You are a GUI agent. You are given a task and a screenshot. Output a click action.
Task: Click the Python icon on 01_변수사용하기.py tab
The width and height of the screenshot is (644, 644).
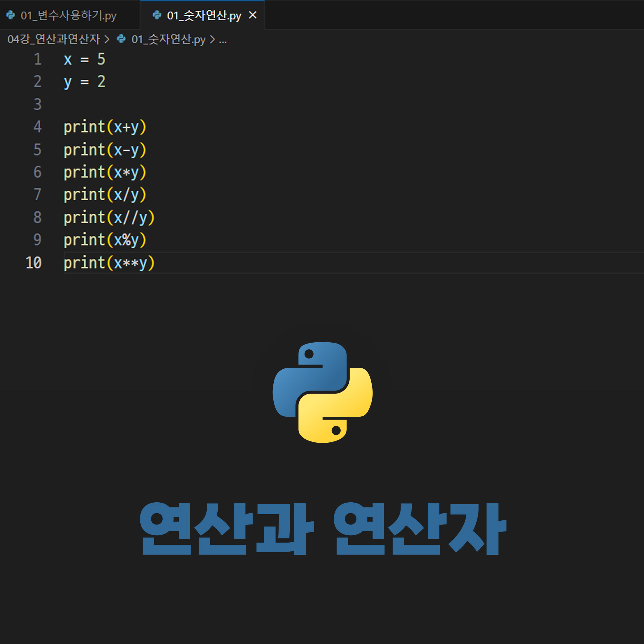(x=11, y=15)
